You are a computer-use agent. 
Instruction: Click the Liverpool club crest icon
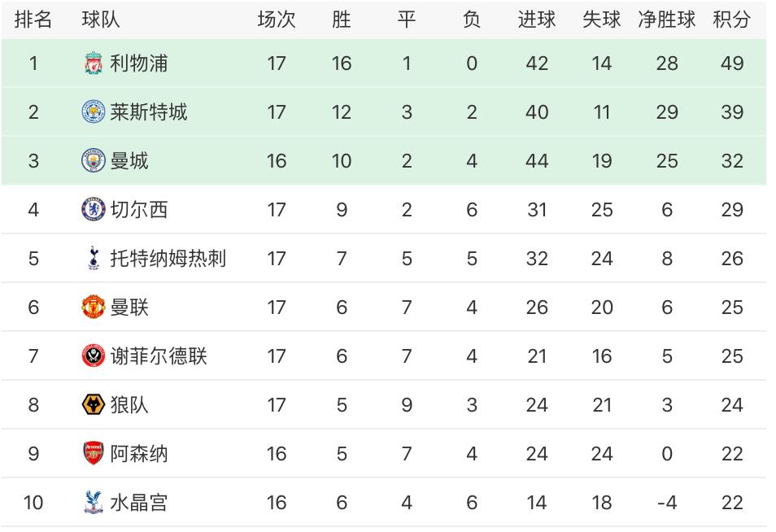point(94,63)
